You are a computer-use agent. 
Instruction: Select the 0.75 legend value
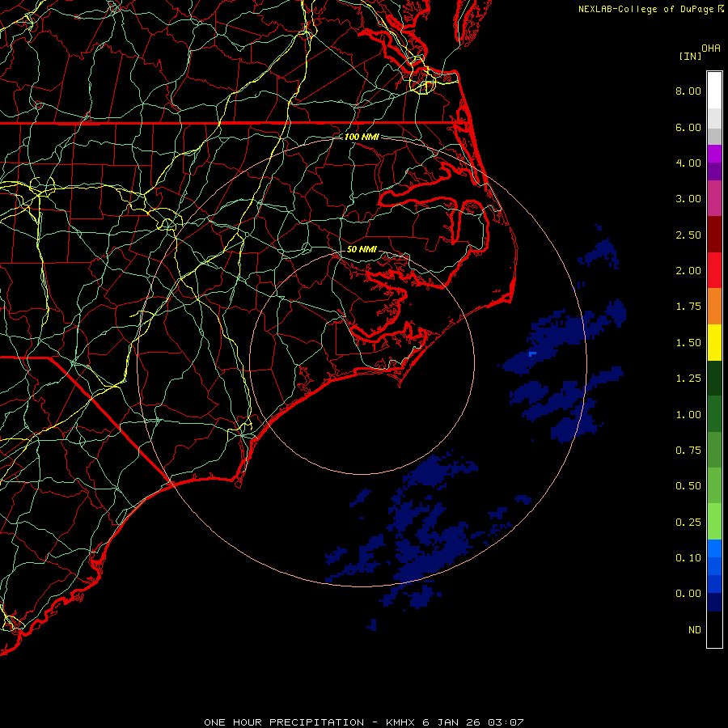(x=688, y=451)
